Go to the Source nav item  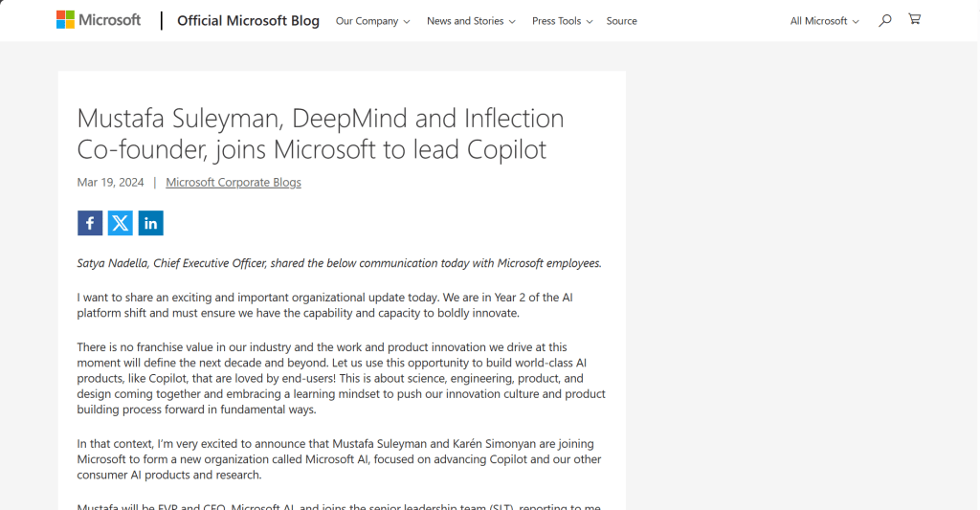(621, 21)
